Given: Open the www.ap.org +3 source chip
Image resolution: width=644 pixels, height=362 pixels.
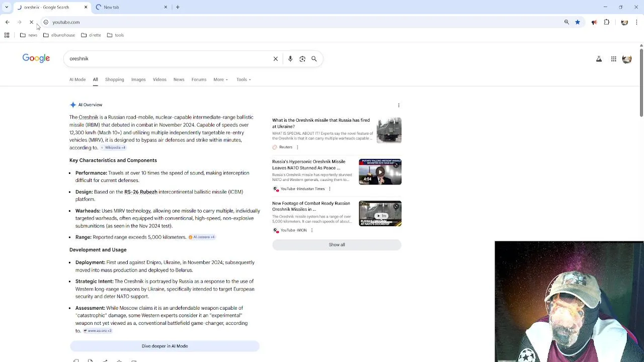Looking at the screenshot, I should point(98,331).
